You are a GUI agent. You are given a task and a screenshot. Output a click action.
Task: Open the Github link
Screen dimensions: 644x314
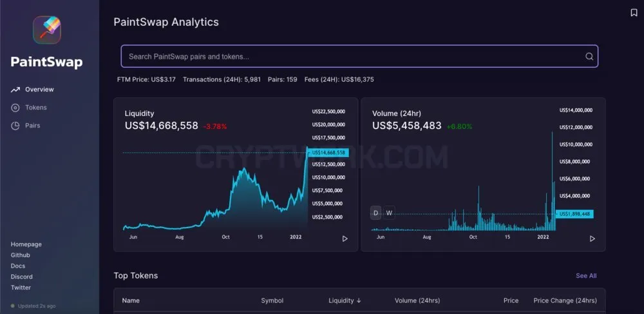coord(20,255)
